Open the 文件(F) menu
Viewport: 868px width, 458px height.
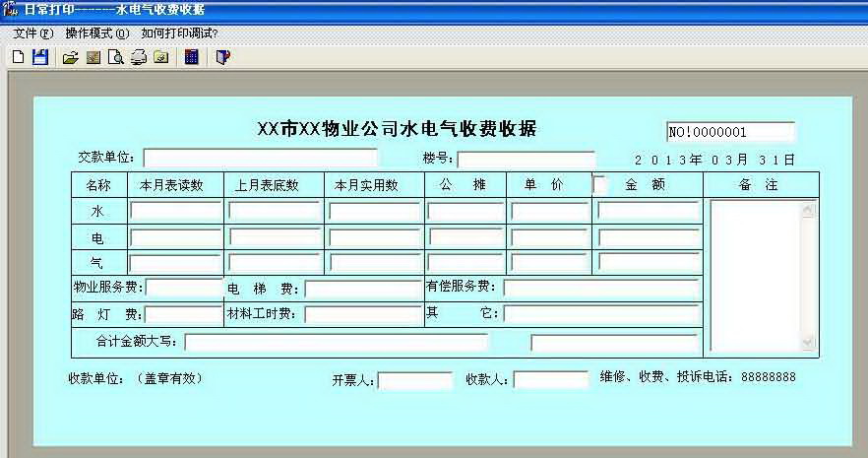32,33
